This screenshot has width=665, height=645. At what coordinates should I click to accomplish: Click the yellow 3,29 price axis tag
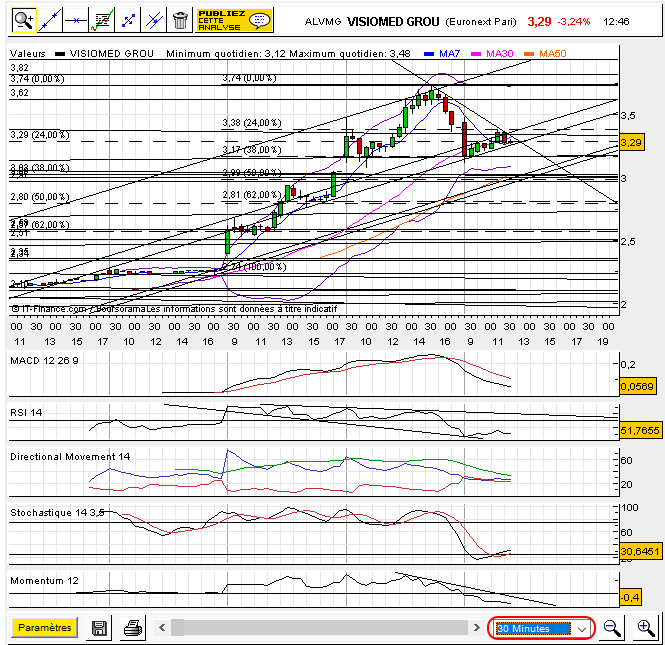tap(631, 142)
